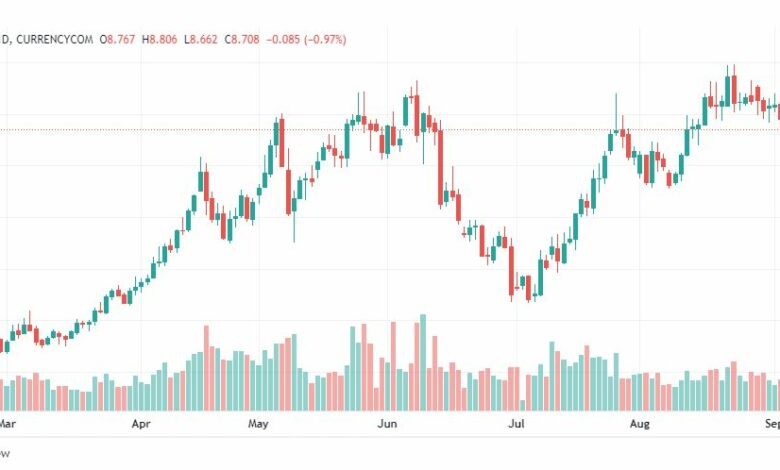Click the long red candle of mid-June drop
Image resolution: width=780 pixels, height=470 pixels.
coord(440,166)
